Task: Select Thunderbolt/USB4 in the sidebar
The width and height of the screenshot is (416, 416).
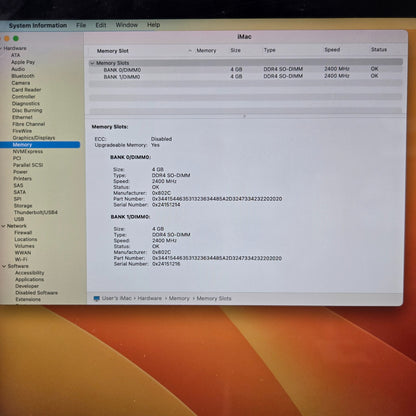Action: pyautogui.click(x=36, y=212)
